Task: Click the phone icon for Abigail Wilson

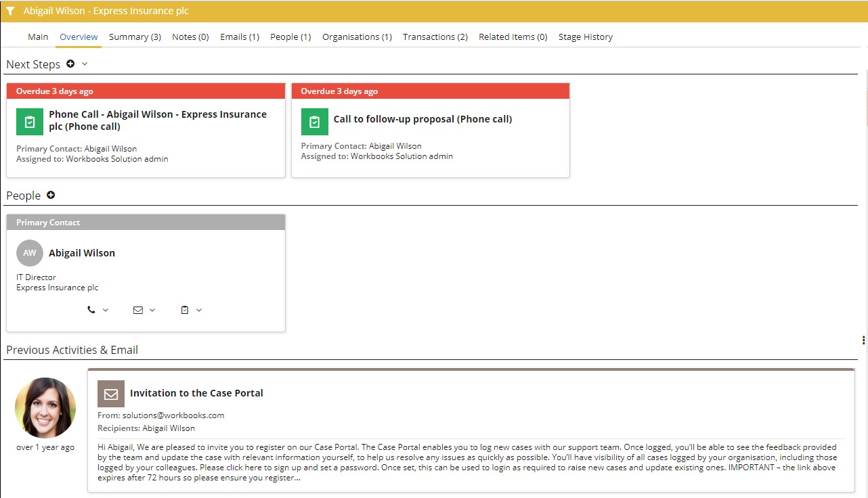Action: pyautogui.click(x=91, y=310)
